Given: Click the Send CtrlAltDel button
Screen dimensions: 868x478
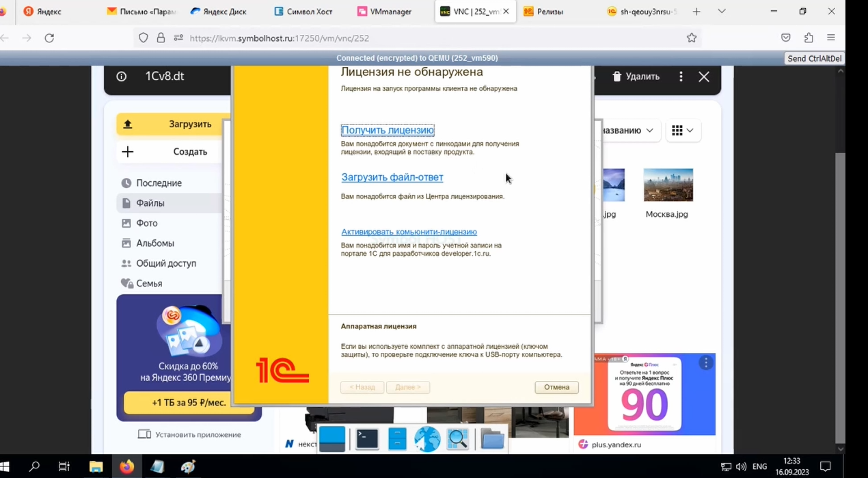Looking at the screenshot, I should pyautogui.click(x=815, y=59).
